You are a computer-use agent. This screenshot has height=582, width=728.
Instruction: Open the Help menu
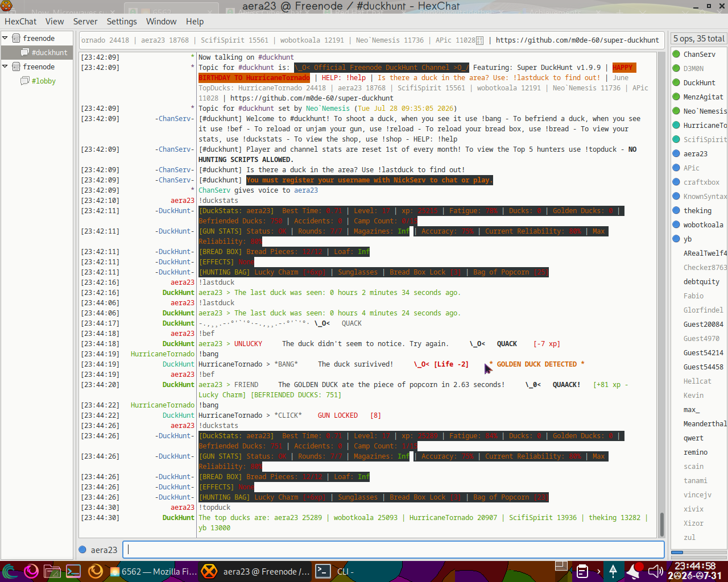pyautogui.click(x=195, y=22)
